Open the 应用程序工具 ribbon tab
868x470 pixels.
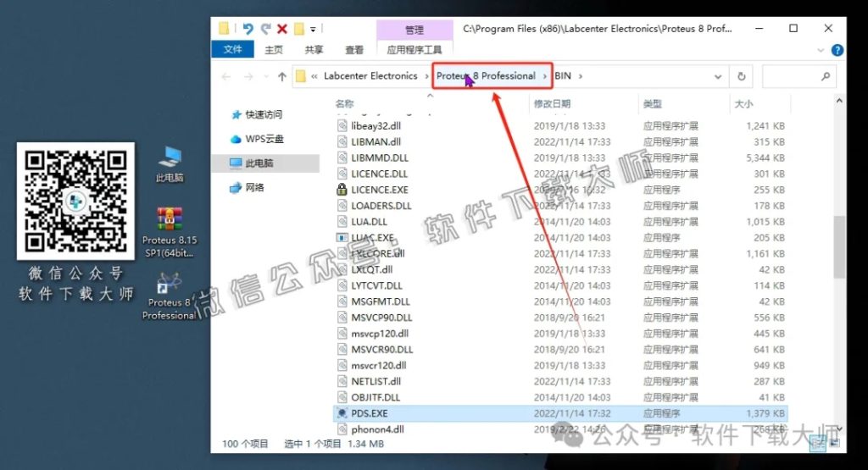tap(414, 50)
